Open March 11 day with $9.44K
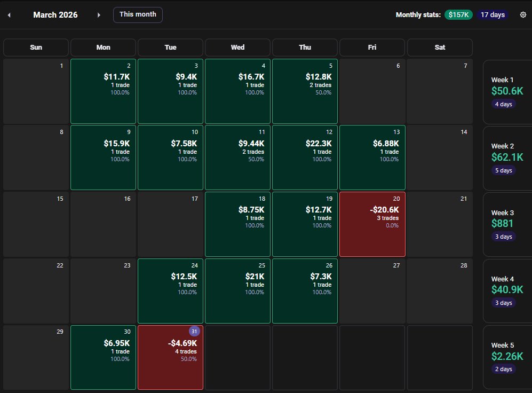 [x=237, y=158]
